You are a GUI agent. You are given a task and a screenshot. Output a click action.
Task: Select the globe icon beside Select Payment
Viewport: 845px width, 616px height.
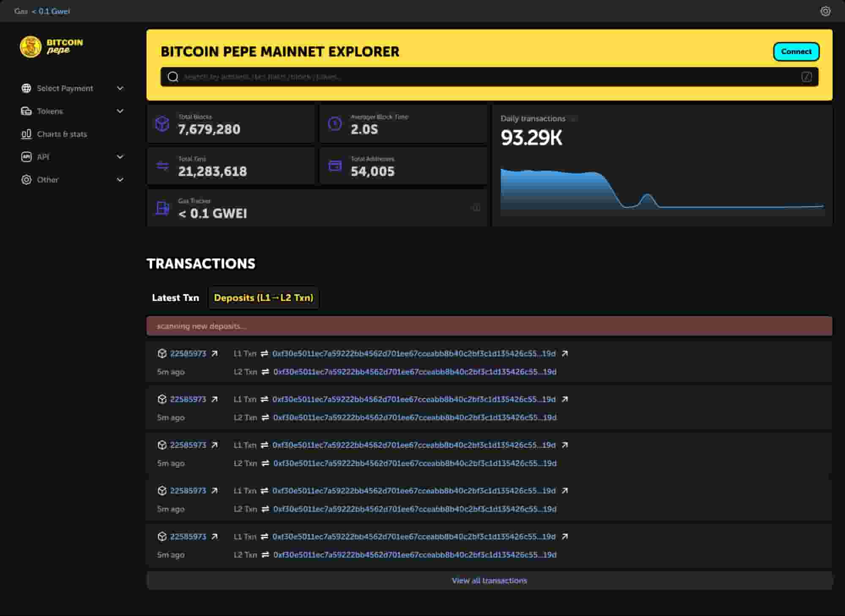pyautogui.click(x=27, y=88)
